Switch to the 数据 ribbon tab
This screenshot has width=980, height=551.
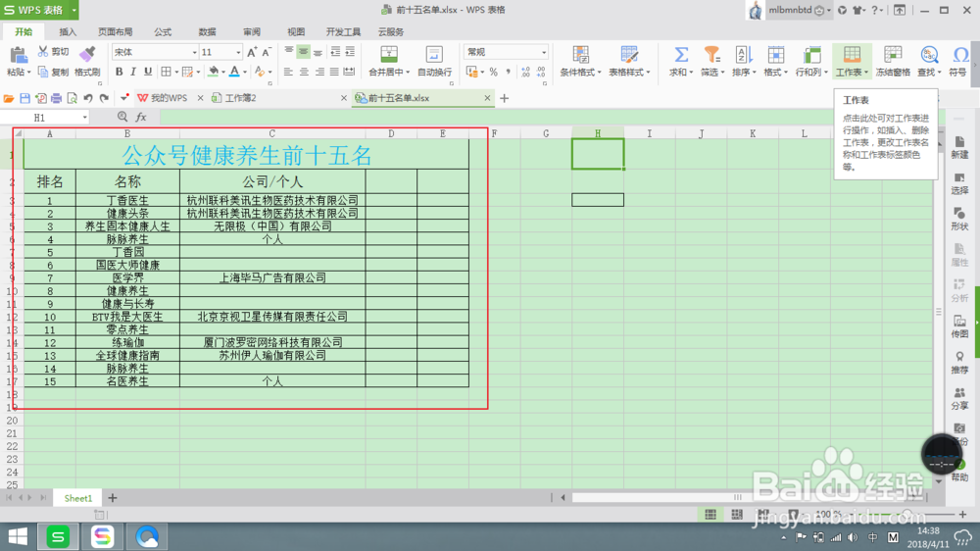(x=207, y=32)
